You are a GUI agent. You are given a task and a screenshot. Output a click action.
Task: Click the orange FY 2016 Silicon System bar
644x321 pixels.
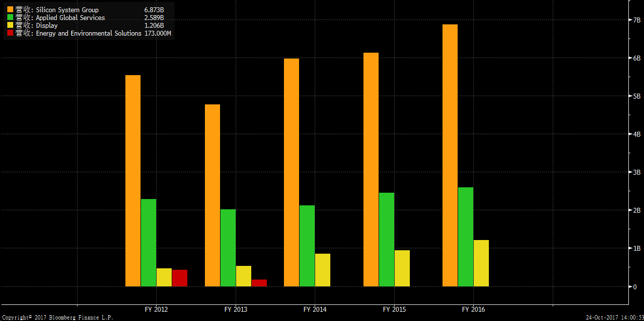coord(450,155)
